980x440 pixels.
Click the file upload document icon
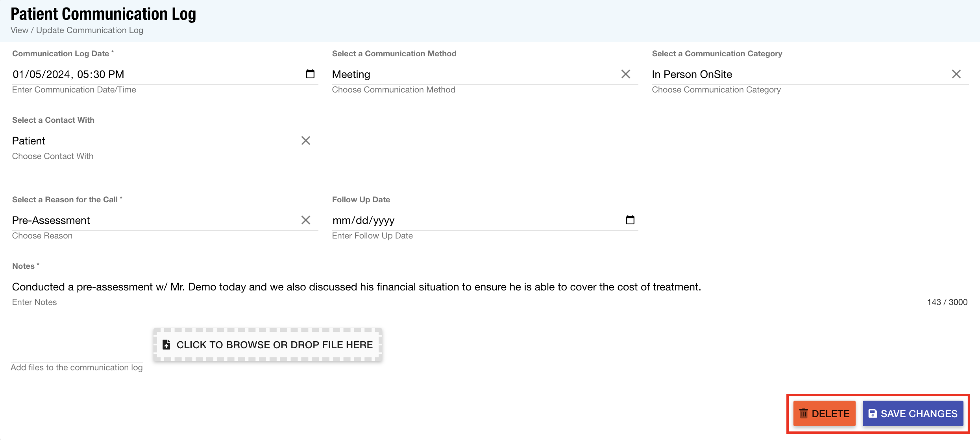pos(166,345)
